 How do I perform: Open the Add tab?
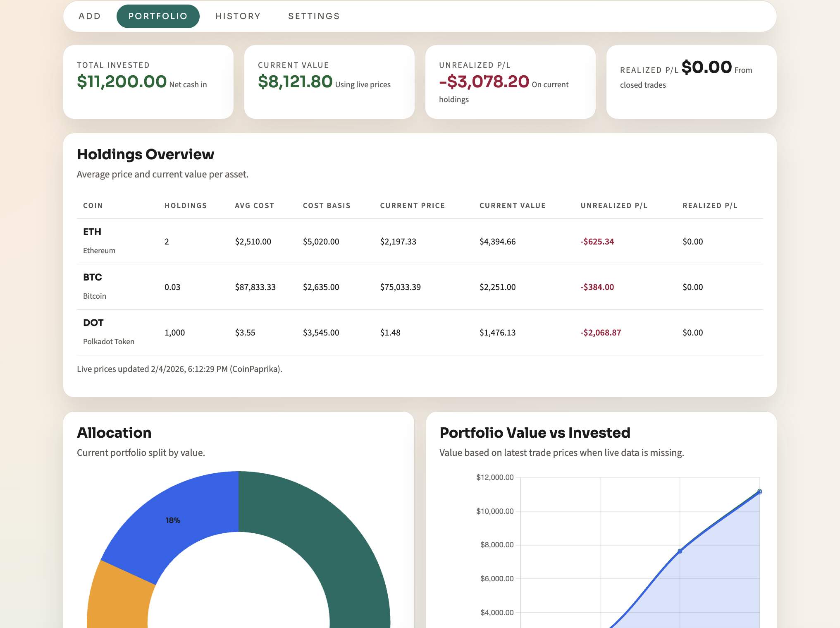(x=89, y=16)
